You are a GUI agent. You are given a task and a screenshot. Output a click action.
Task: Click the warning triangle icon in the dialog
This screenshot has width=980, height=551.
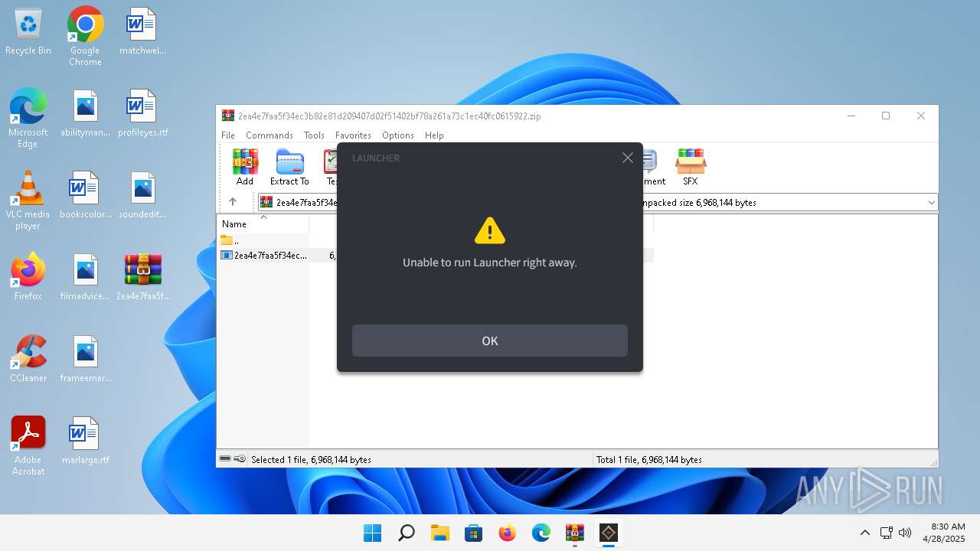pyautogui.click(x=490, y=230)
